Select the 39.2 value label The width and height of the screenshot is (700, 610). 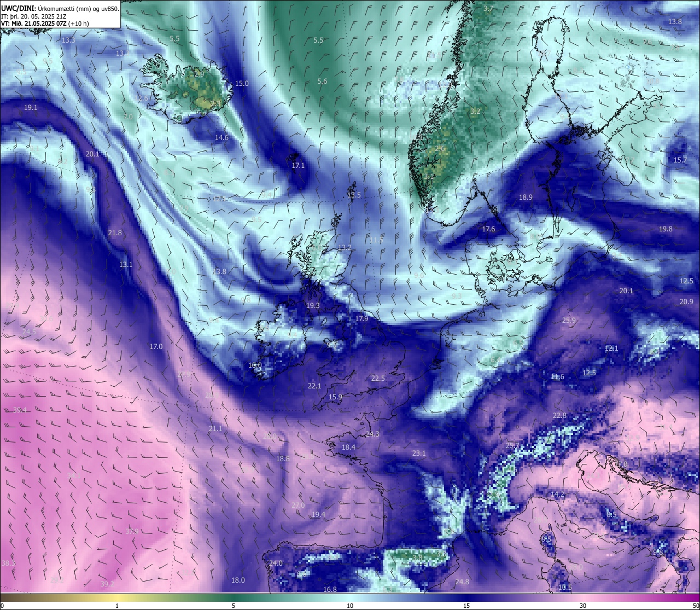pos(107,584)
